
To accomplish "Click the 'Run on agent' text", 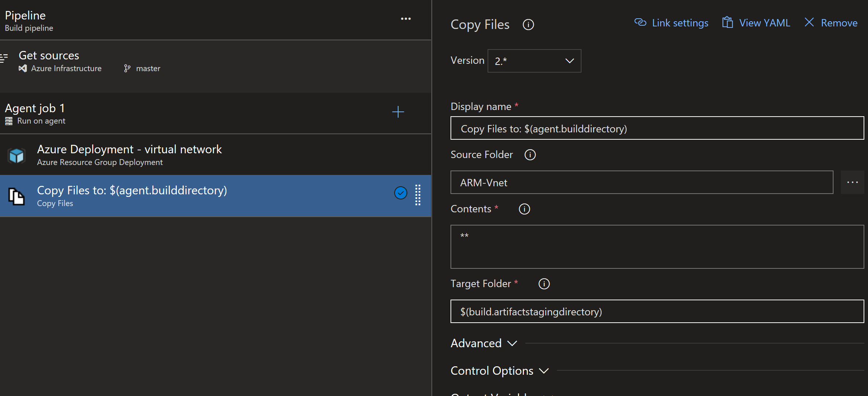I will click(41, 121).
